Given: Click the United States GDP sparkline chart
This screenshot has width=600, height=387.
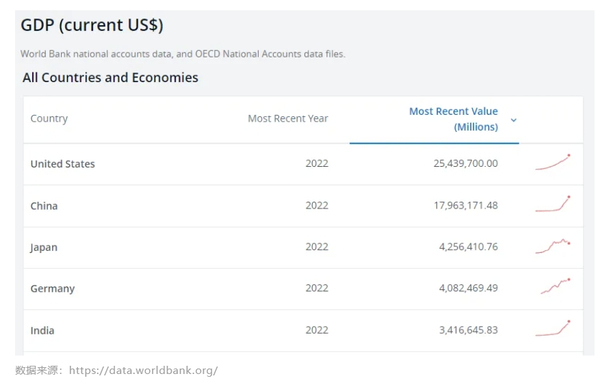Looking at the screenshot, I should tap(553, 162).
